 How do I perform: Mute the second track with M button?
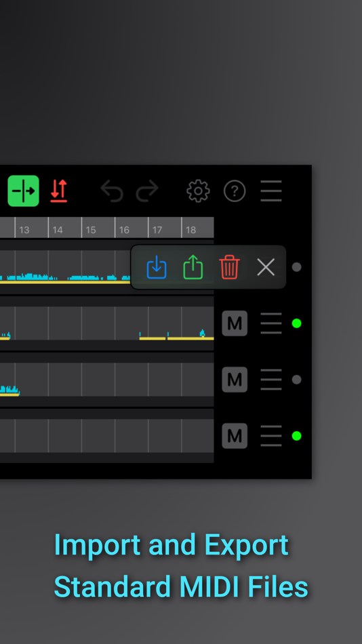click(235, 323)
